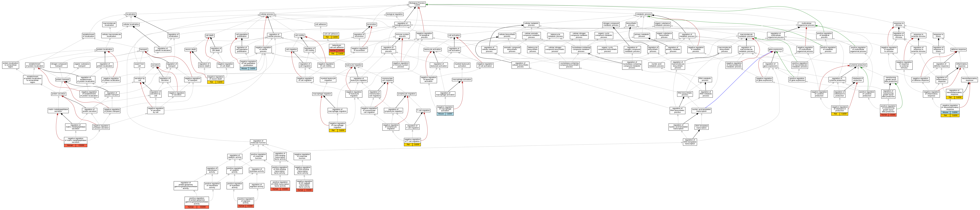
Task: Click the node labeled exactly 'defense response'
Action: pyautogui.click(x=958, y=50)
